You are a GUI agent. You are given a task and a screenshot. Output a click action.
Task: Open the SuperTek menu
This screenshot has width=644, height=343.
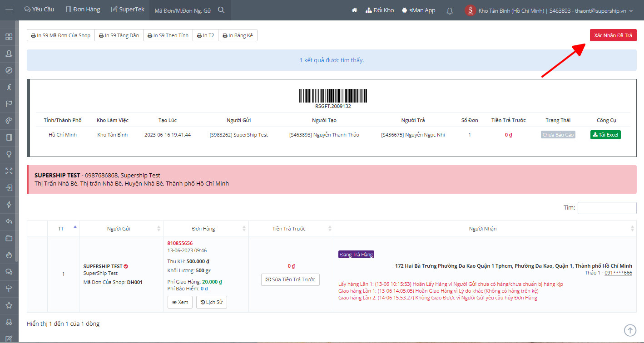click(x=128, y=10)
